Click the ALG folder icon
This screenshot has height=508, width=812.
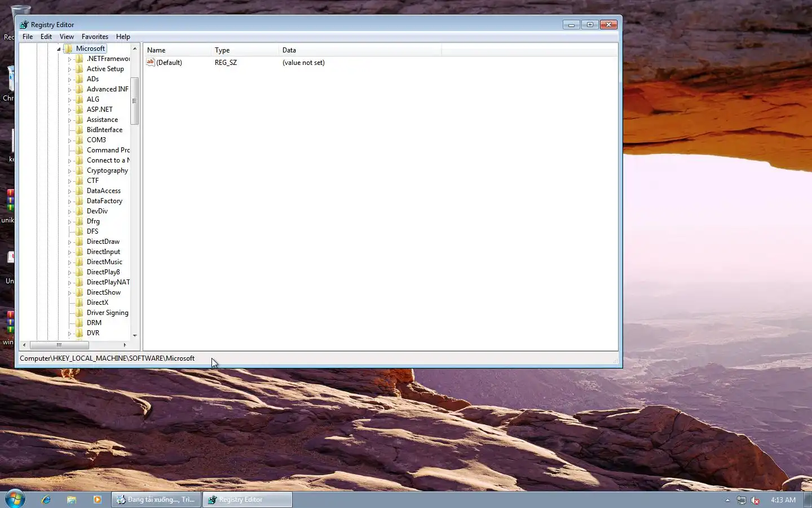80,99
